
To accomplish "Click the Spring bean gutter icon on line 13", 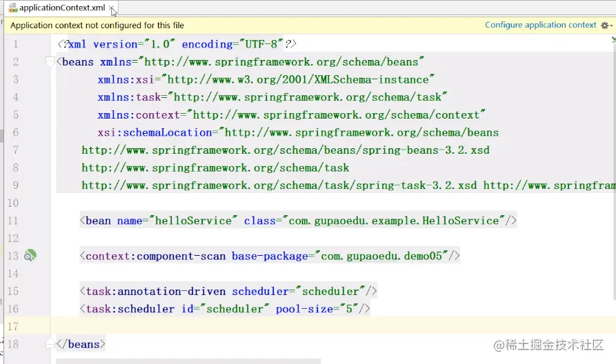I will tap(30, 255).
